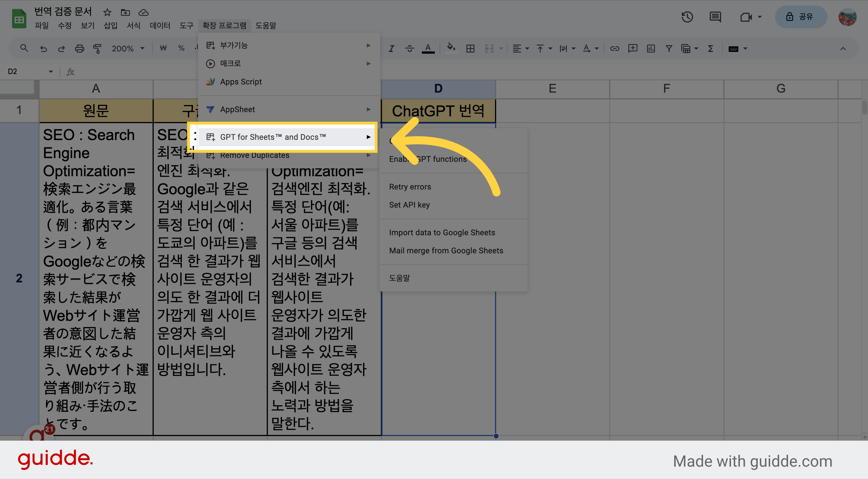Undo the last action
Viewport: 868px width, 479px height.
coord(44,49)
